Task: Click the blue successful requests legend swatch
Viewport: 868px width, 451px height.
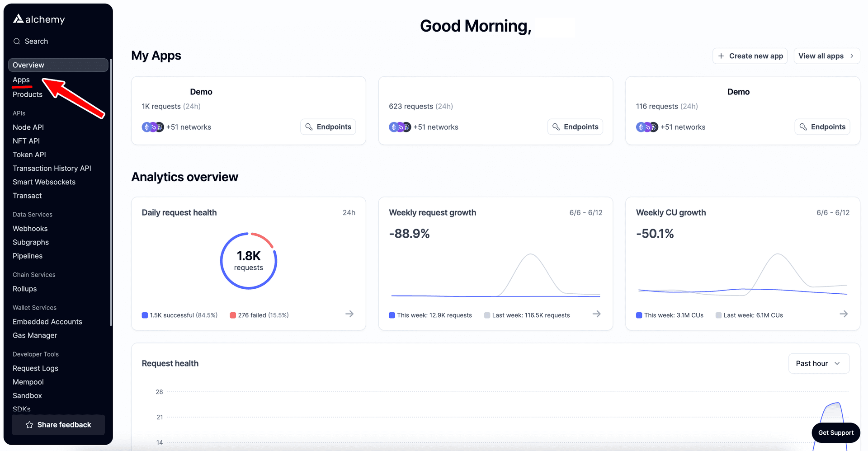Action: tap(145, 315)
